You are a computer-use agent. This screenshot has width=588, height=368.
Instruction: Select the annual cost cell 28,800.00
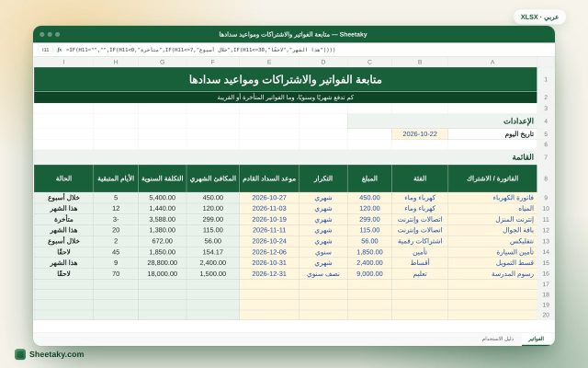[162, 263]
